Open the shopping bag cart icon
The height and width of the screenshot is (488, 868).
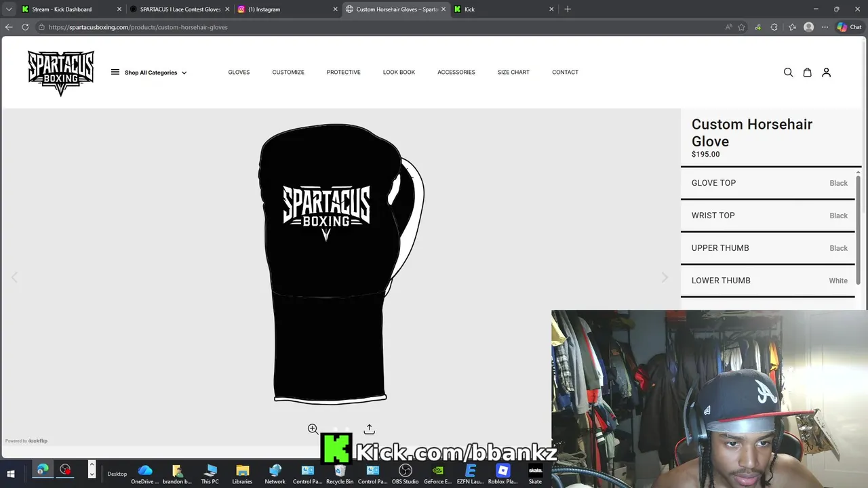[807, 73]
